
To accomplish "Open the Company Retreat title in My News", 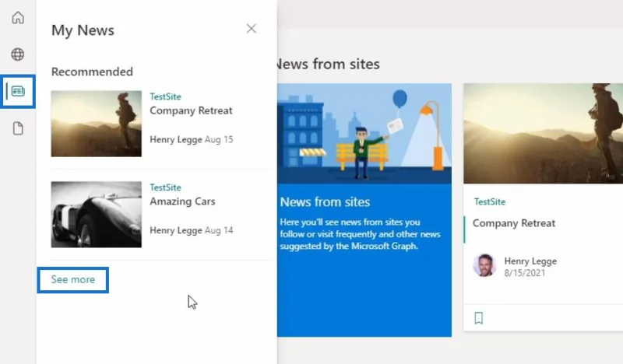I will [x=191, y=110].
